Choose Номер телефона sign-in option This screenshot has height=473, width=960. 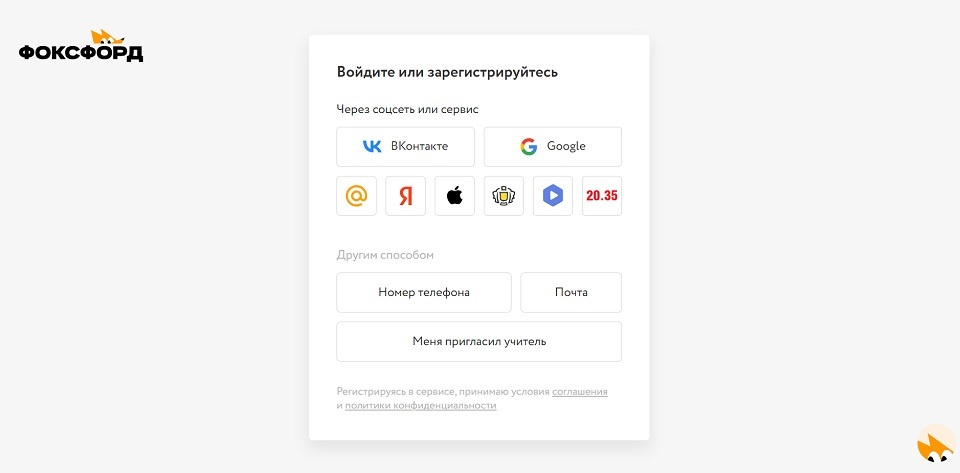click(x=424, y=292)
